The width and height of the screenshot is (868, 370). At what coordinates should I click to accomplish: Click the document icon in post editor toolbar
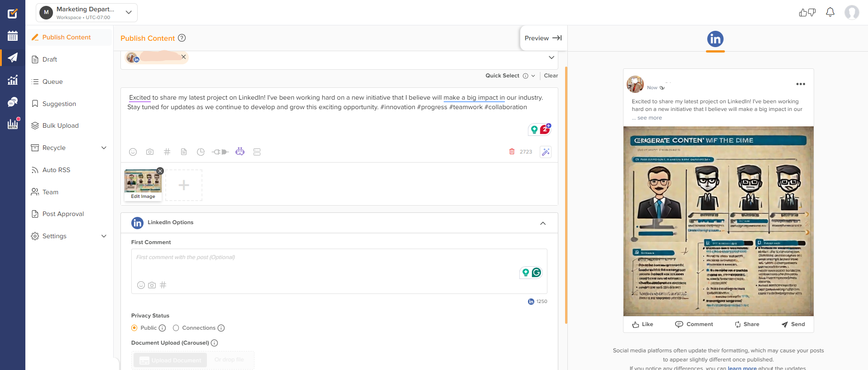click(x=184, y=152)
